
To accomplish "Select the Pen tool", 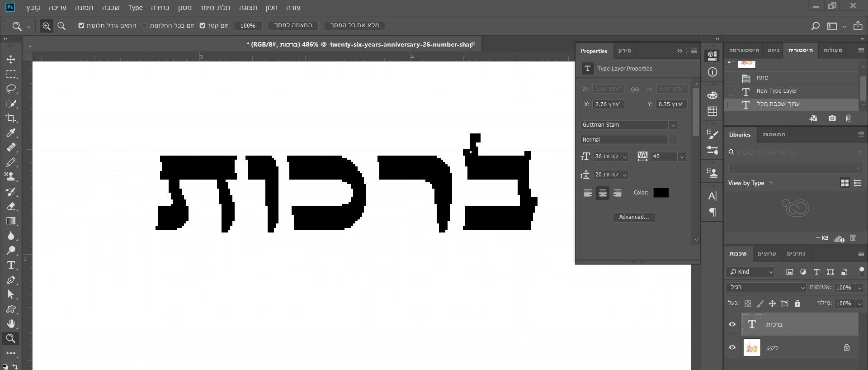I will [x=11, y=280].
